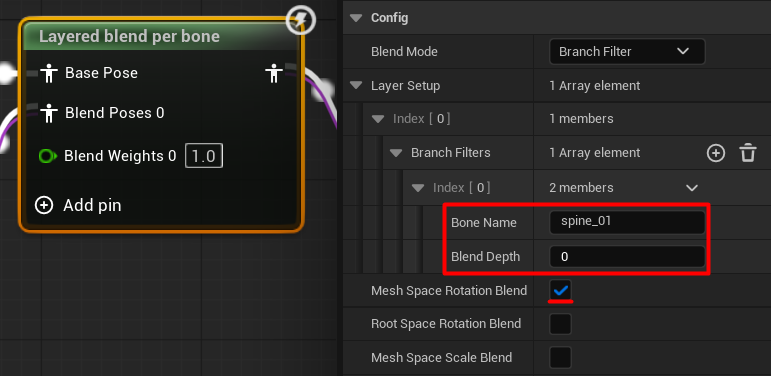Click the Add pin label
The width and height of the screenshot is (771, 376).
pyautogui.click(x=92, y=205)
